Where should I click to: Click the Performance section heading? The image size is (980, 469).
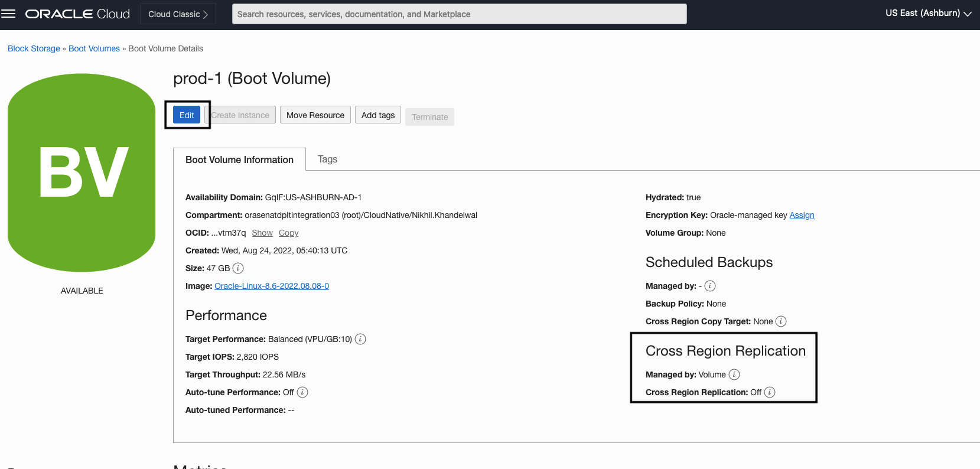pyautogui.click(x=226, y=315)
